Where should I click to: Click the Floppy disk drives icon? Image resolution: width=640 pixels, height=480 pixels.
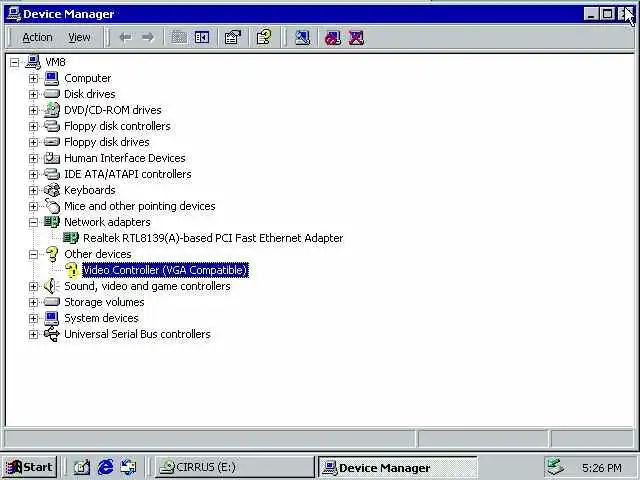(x=52, y=142)
